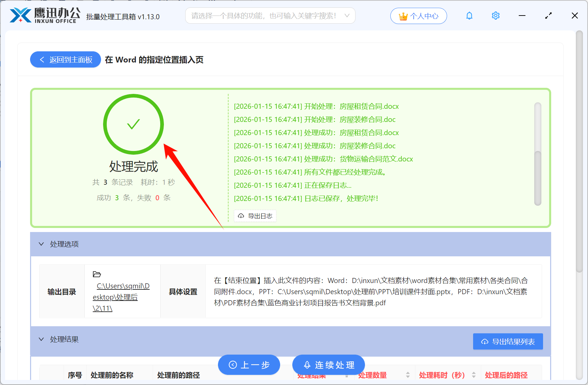
Task: Click the bell icon on 连续处理 button
Action: point(307,365)
